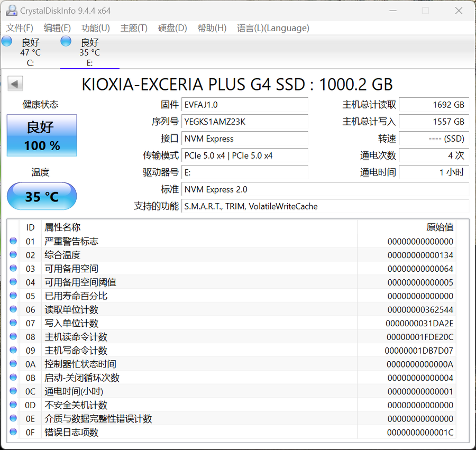Image resolution: width=476 pixels, height=450 pixels.
Task: Click raw value 00000001DB7D07
Action: [x=419, y=351]
